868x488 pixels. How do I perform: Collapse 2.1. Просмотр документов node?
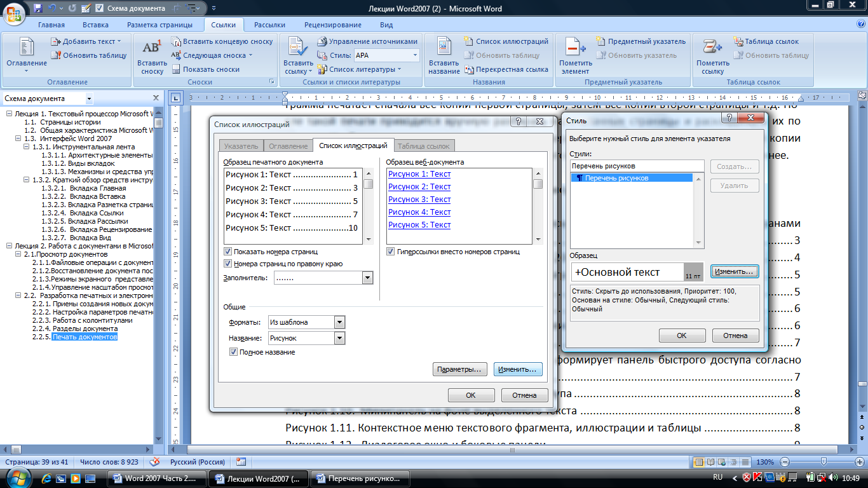[18, 254]
